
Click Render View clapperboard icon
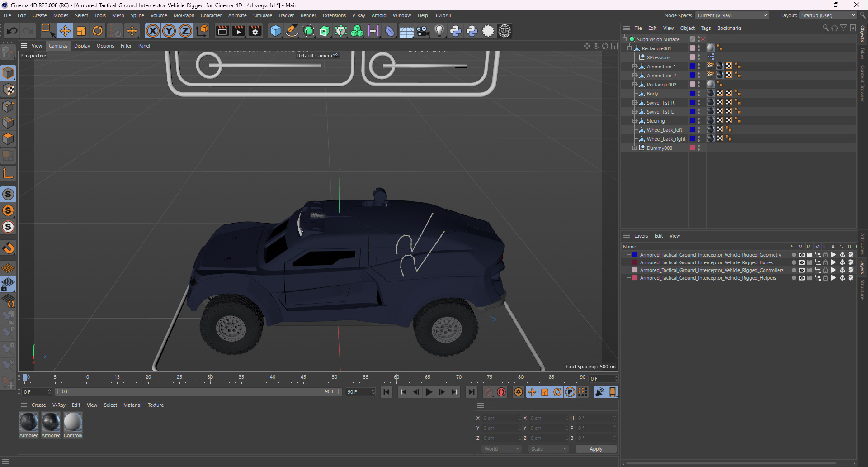click(x=222, y=31)
